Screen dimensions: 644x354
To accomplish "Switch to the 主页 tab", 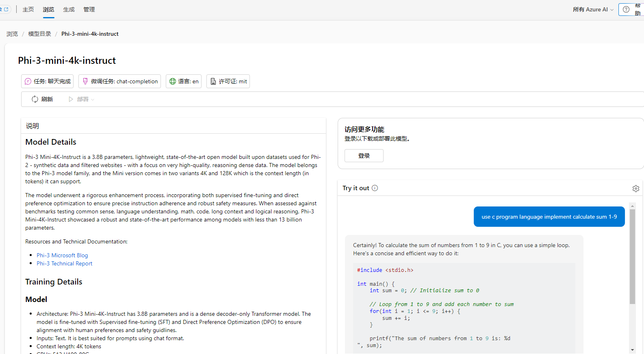I will [x=28, y=9].
